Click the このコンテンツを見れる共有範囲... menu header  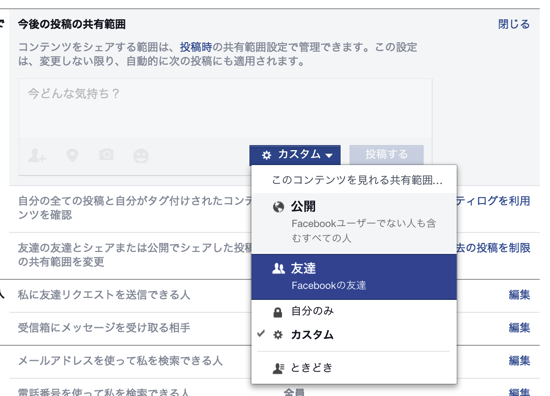[357, 180]
